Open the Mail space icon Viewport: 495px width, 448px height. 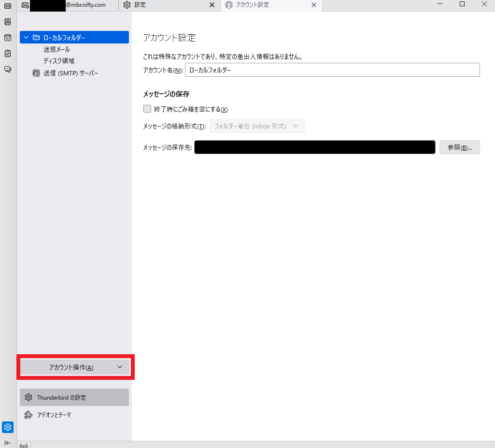(8, 6)
